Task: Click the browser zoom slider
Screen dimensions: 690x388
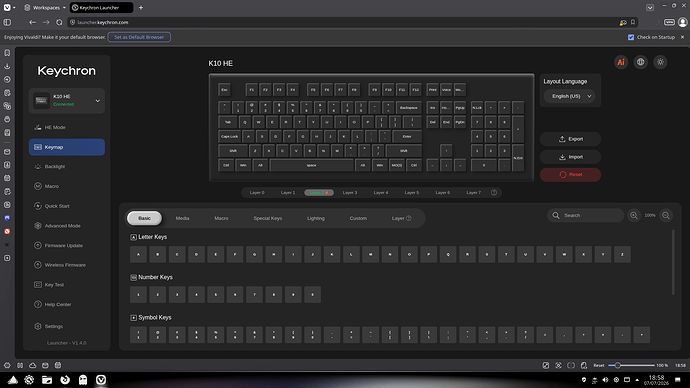Action: click(631, 365)
